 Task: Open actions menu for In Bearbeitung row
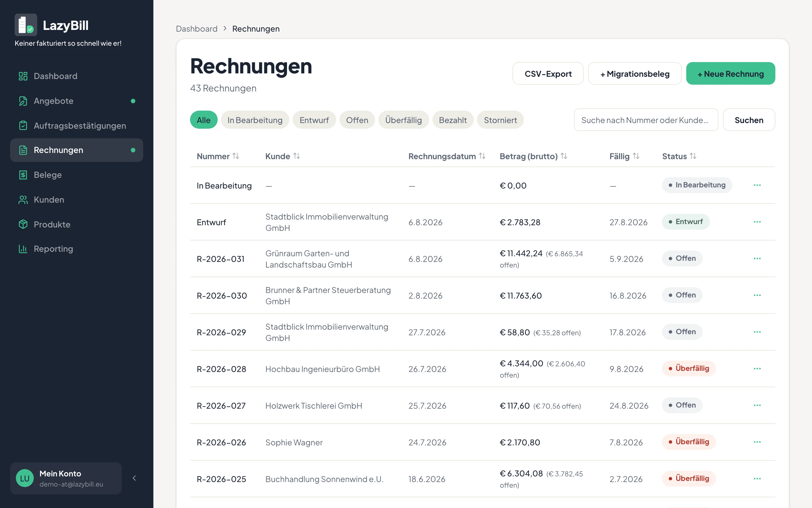(757, 185)
